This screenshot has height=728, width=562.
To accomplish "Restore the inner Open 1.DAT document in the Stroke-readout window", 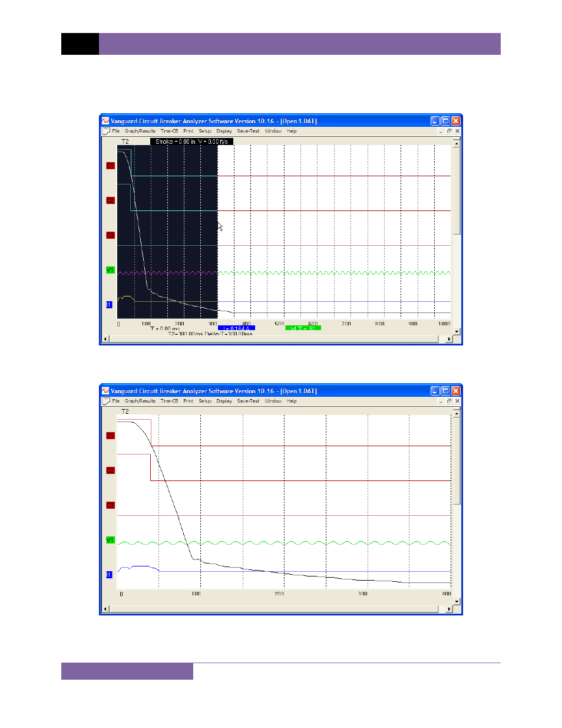I will (449, 131).
